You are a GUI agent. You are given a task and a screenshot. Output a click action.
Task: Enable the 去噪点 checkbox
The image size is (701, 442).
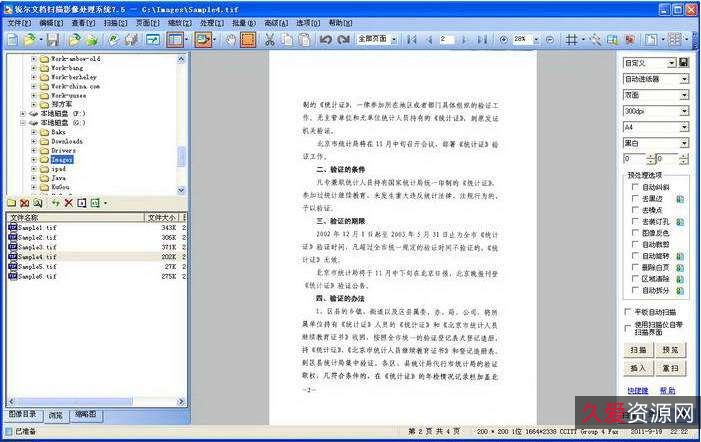[x=635, y=210]
